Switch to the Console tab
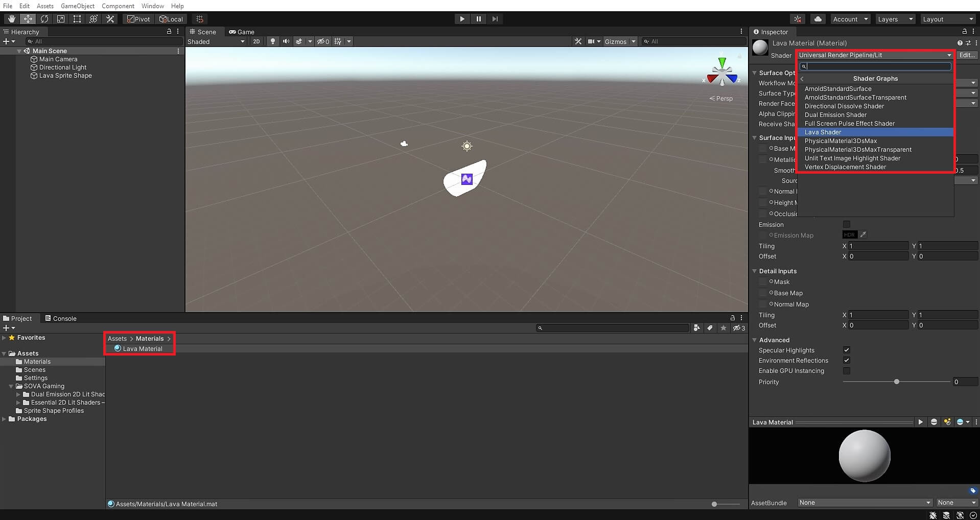The width and height of the screenshot is (980, 520). click(60, 318)
